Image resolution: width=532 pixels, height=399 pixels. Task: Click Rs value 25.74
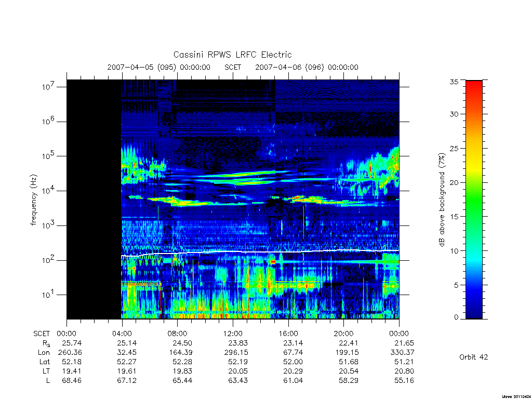tap(72, 343)
